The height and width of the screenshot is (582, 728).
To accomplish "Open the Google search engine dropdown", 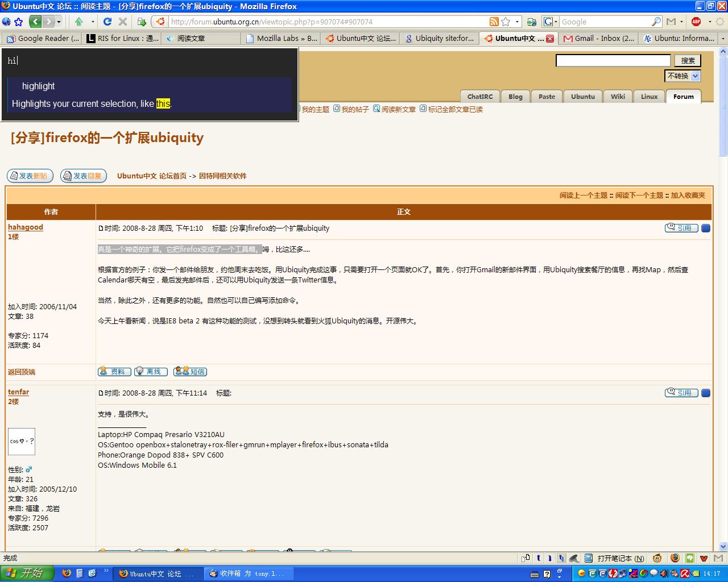I will pyautogui.click(x=550, y=22).
